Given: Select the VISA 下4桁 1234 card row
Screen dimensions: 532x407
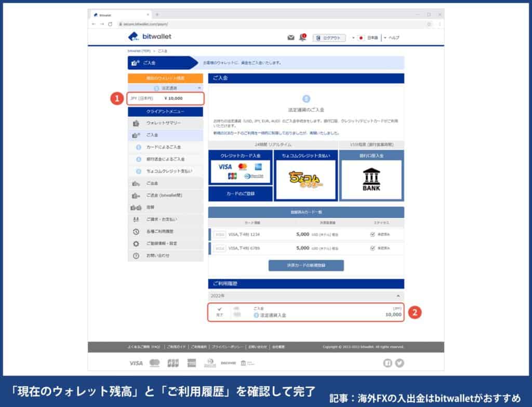Looking at the screenshot, I should 306,234.
